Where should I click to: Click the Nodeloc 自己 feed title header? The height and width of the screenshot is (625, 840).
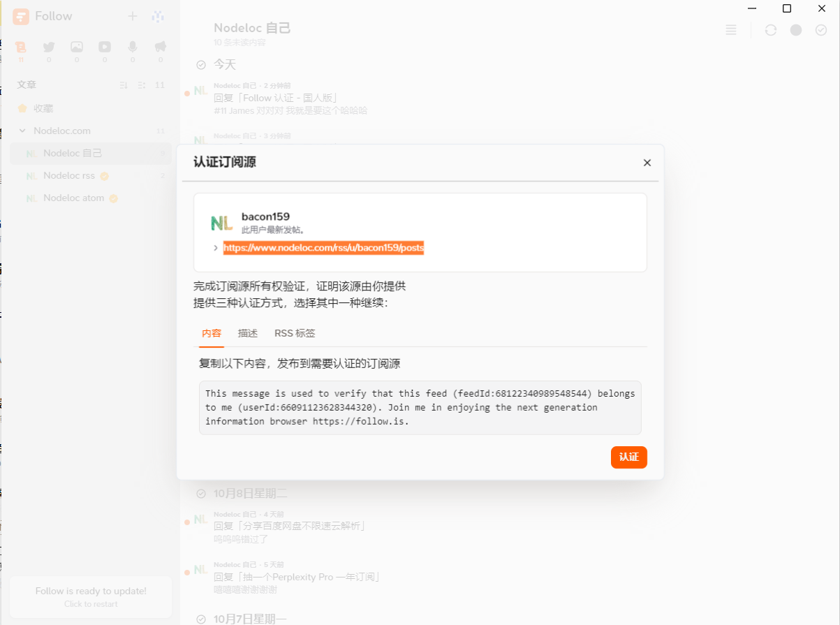point(252,28)
